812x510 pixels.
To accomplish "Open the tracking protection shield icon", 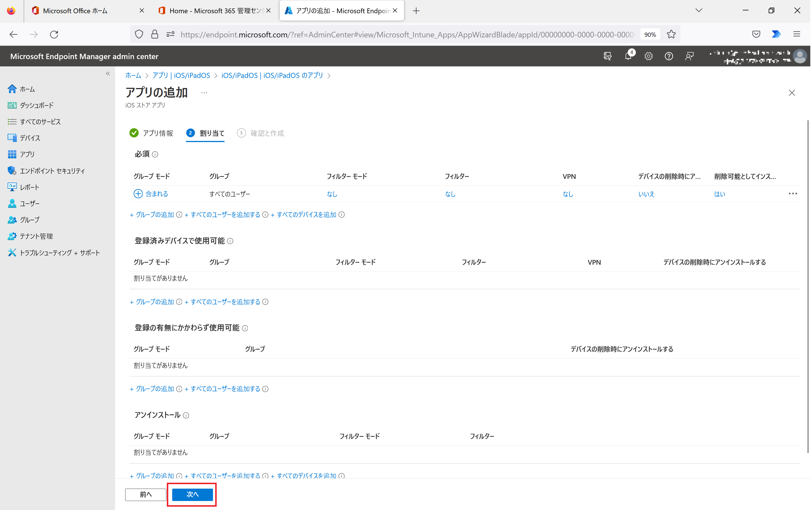I will [139, 34].
